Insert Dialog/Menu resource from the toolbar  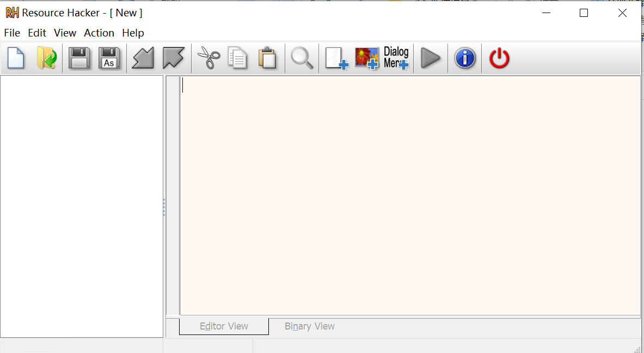pos(396,58)
